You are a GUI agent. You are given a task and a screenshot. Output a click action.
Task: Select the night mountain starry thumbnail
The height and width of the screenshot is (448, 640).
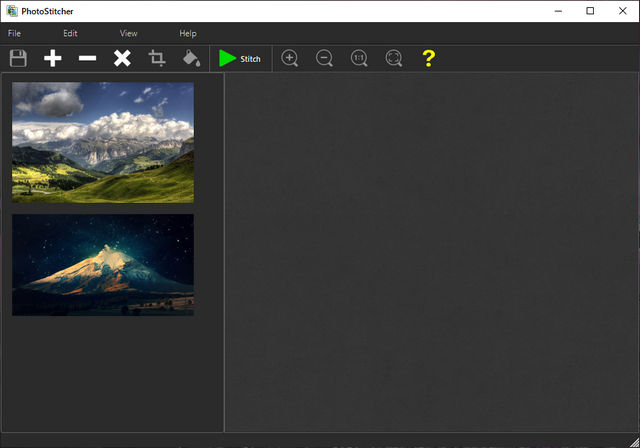[x=103, y=264]
